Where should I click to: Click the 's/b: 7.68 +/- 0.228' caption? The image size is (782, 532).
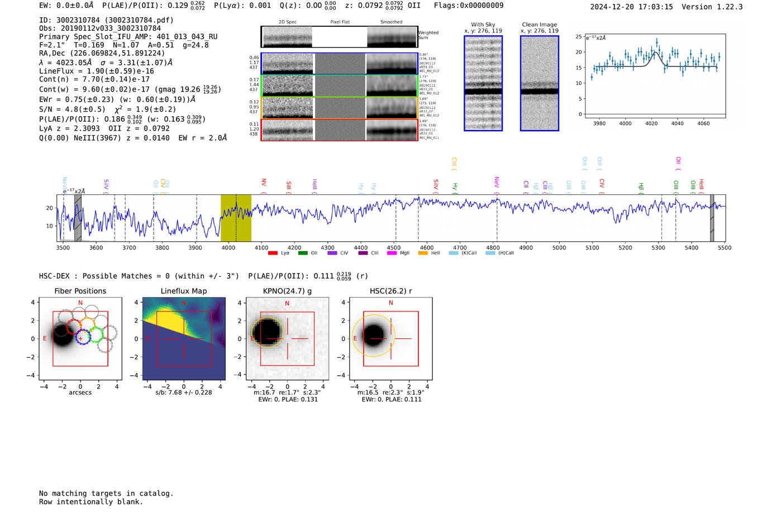pos(184,392)
